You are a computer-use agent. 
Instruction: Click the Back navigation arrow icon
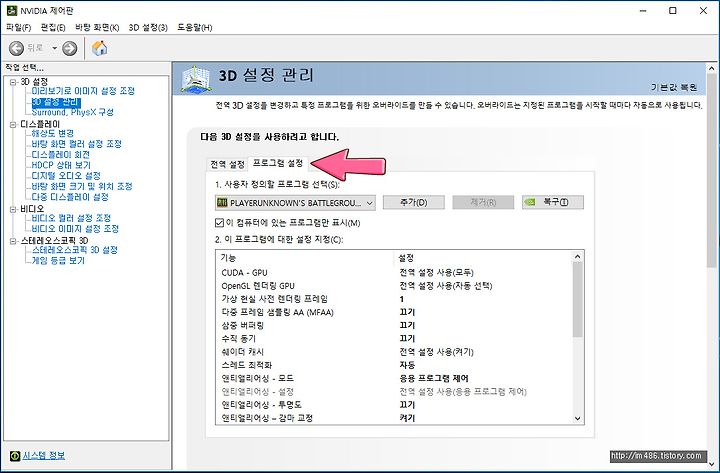coord(17,48)
